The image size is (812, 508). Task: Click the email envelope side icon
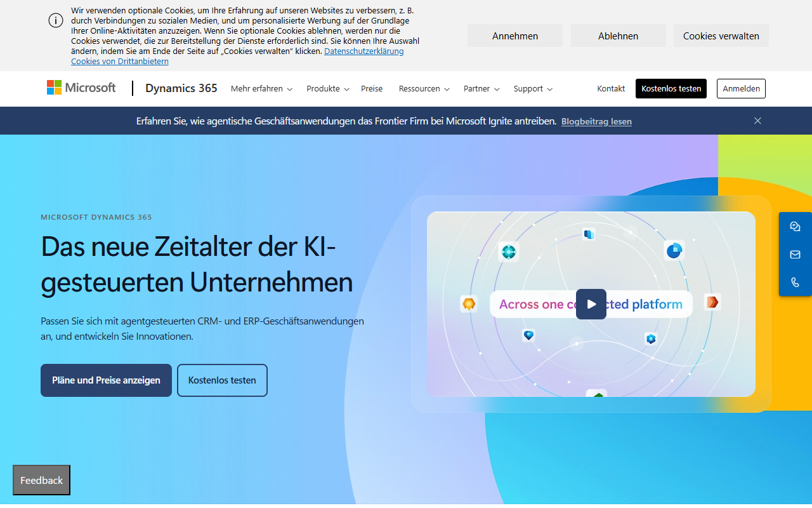(x=796, y=255)
